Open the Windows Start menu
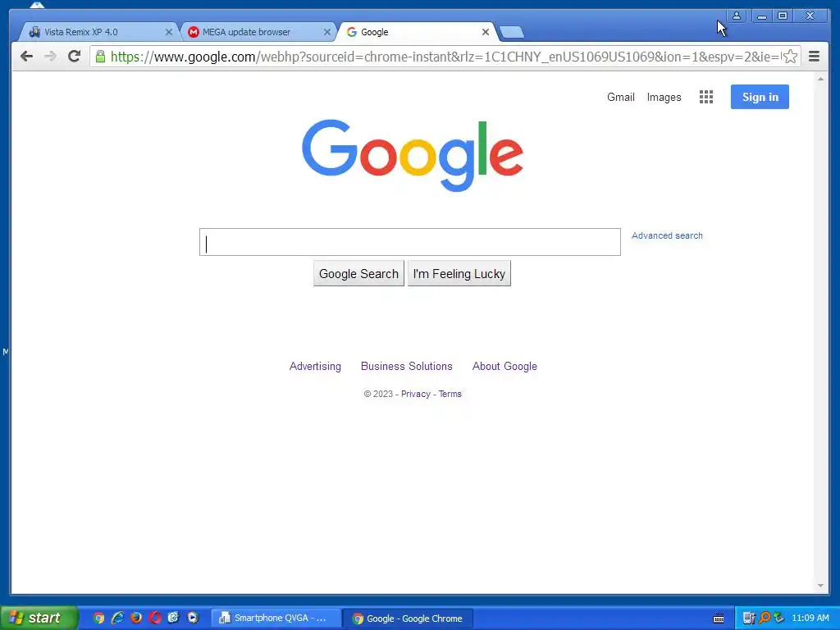The width and height of the screenshot is (840, 630). (x=39, y=618)
